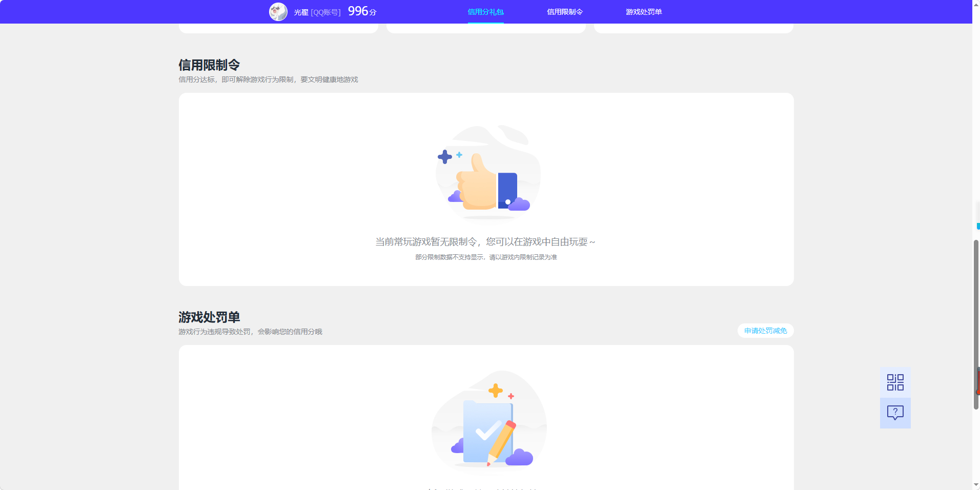Viewport: 980px width, 490px height.
Task: Switch to the 信用限制令 tab
Action: [x=564, y=12]
